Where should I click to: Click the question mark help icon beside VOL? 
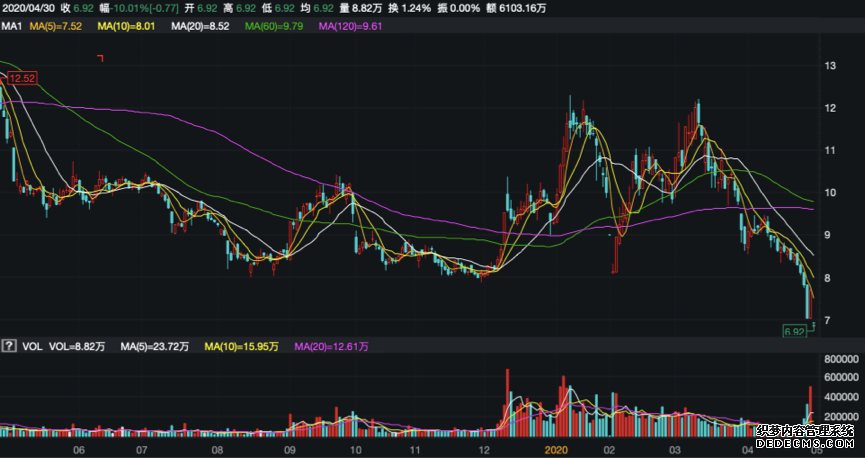(x=9, y=346)
